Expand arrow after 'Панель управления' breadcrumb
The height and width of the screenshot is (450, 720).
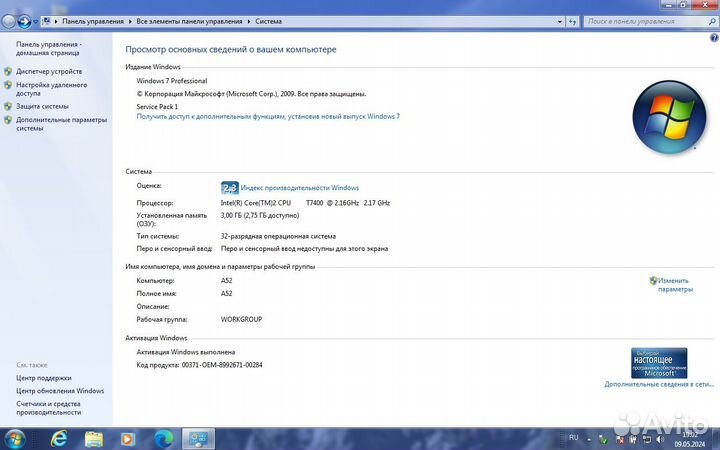(130, 20)
